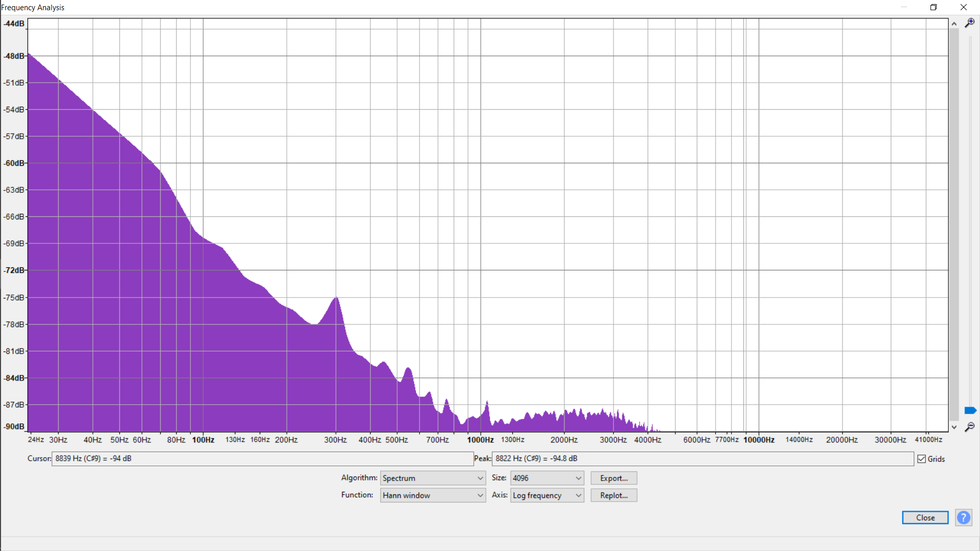Click the vertical scrollbar up arrow
This screenshot has width=980, height=551.
(x=954, y=23)
